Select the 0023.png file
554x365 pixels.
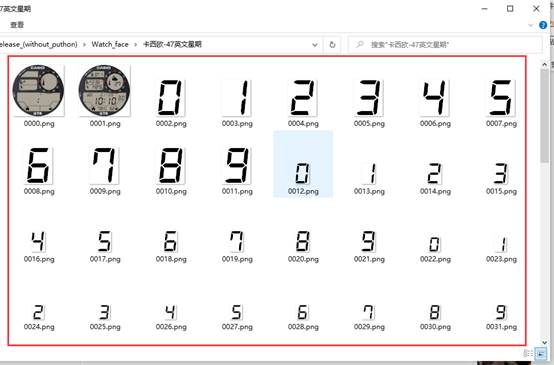pos(501,249)
